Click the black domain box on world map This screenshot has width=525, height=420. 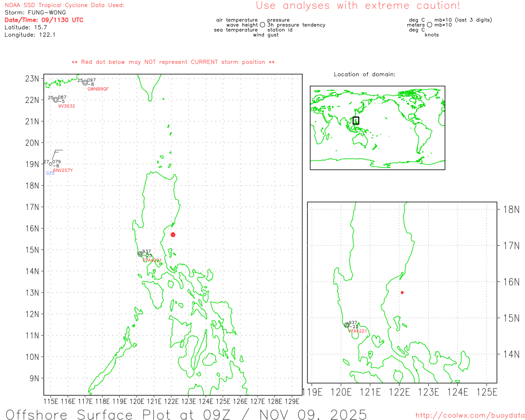tap(356, 121)
